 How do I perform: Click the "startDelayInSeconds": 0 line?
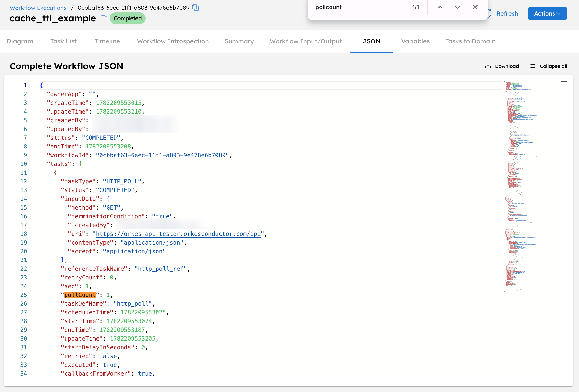[x=104, y=347]
